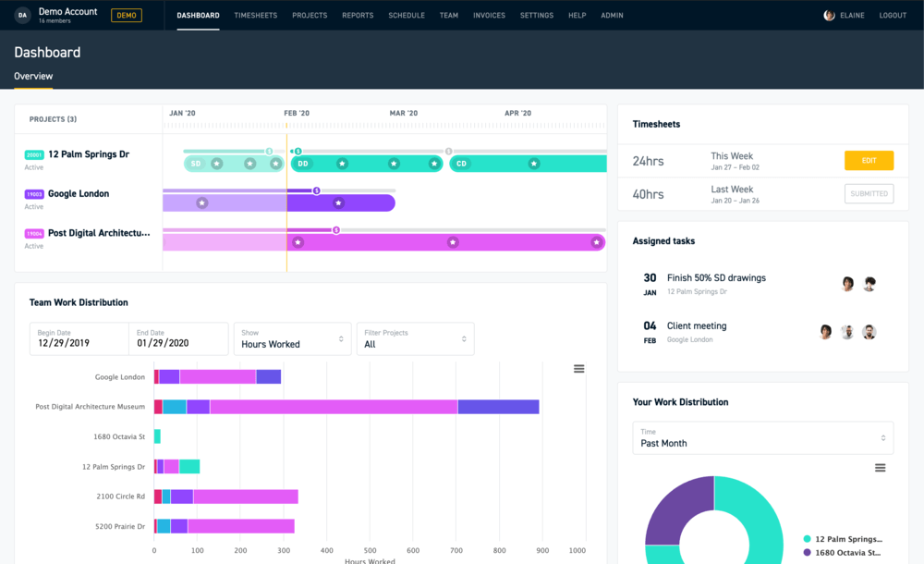
Task: Open the Show dropdown set to Hours Worked
Action: (292, 338)
